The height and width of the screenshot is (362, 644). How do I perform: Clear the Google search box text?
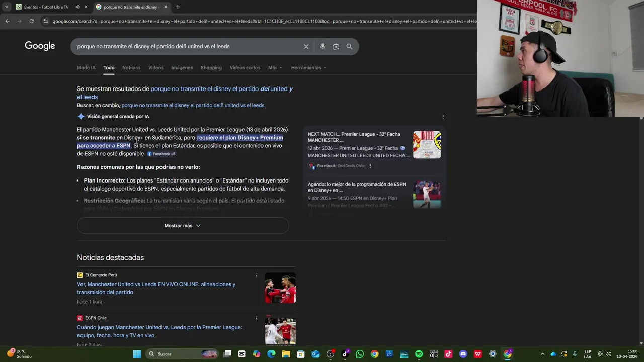click(x=306, y=46)
